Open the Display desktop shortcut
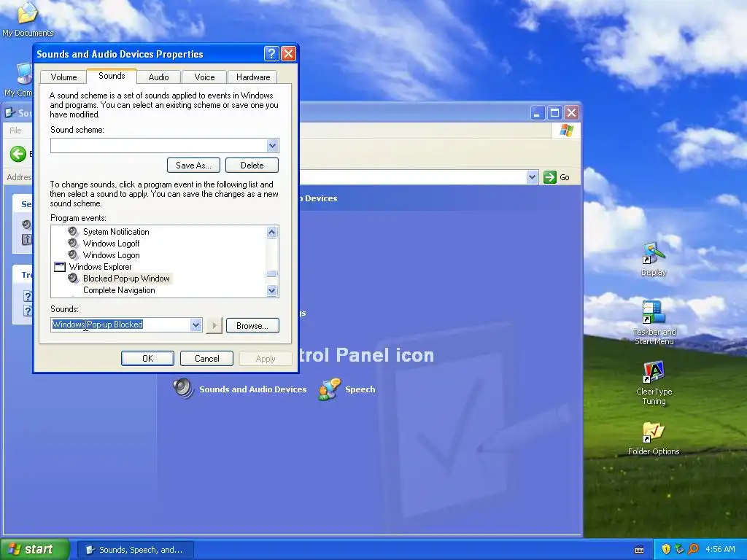 [654, 259]
